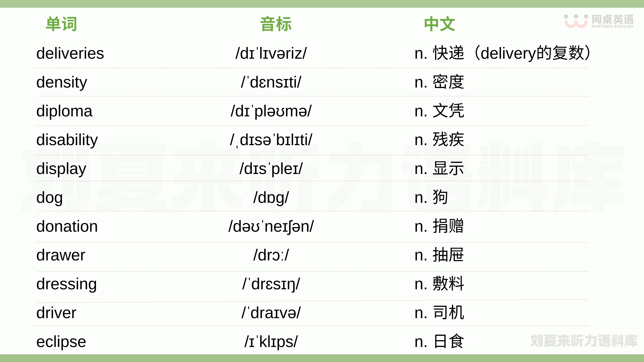Click the phonetic transcription for density
Screen dimensions: 644x362
(x=271, y=82)
